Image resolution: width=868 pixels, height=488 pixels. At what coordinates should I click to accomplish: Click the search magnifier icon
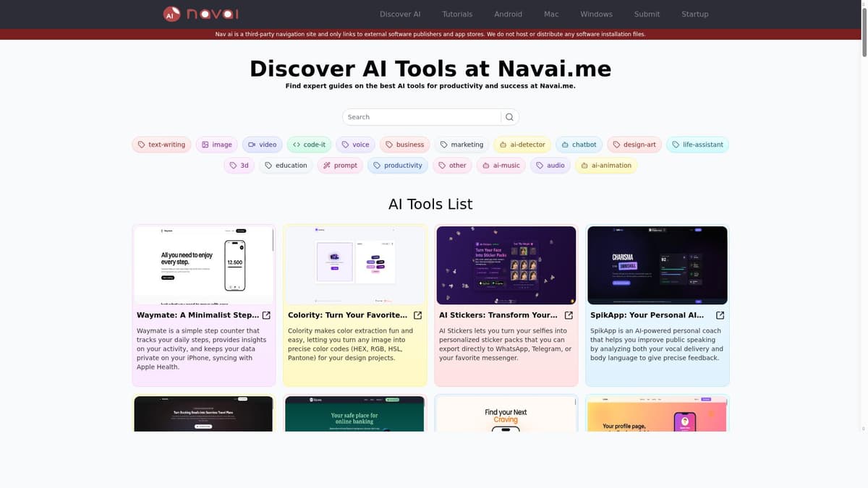[509, 116]
